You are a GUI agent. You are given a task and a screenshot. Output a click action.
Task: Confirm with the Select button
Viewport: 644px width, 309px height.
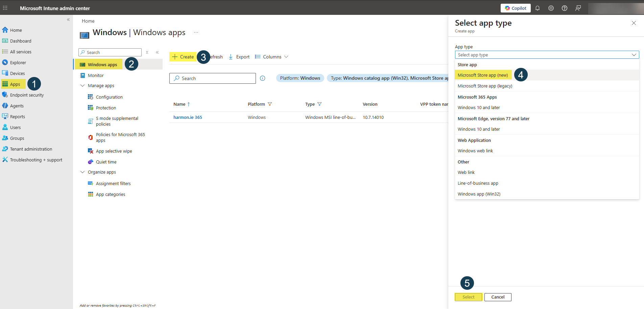point(468,297)
